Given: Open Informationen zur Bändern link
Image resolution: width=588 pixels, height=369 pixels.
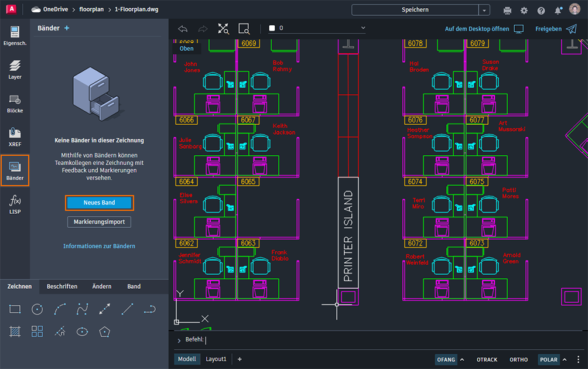Looking at the screenshot, I should [x=99, y=246].
